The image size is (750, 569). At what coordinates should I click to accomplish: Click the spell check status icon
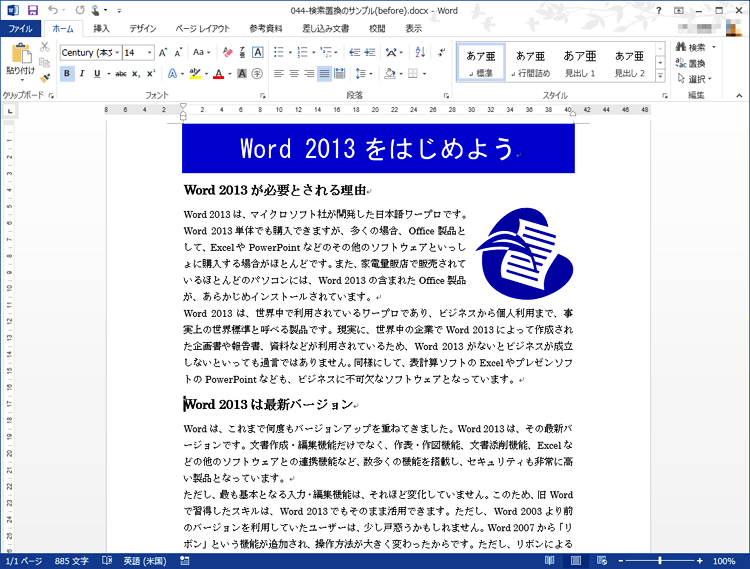(108, 561)
